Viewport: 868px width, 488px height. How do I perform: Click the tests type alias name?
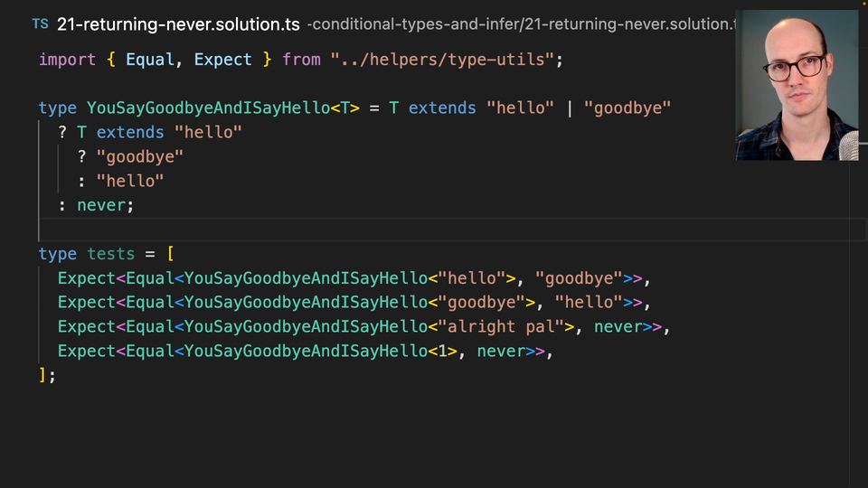(111, 254)
